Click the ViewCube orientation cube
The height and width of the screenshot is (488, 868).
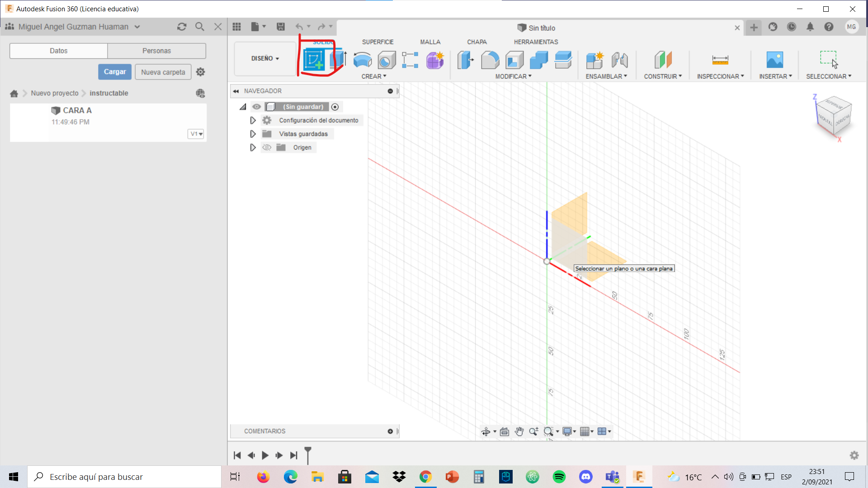pyautogui.click(x=833, y=116)
